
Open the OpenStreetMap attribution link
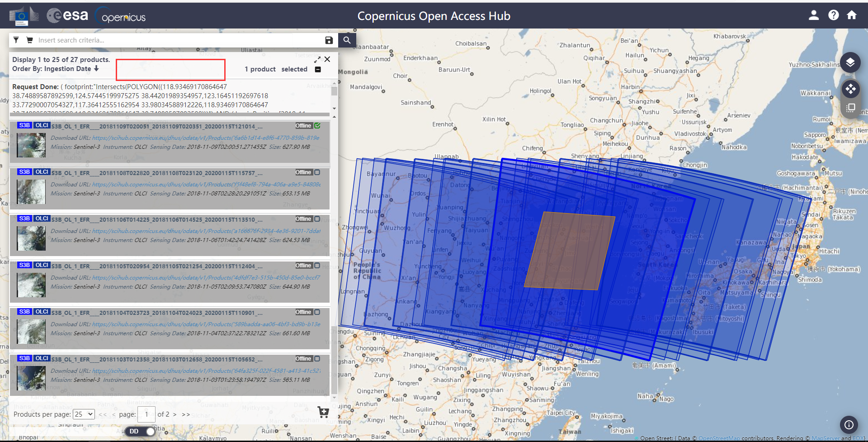point(719,438)
